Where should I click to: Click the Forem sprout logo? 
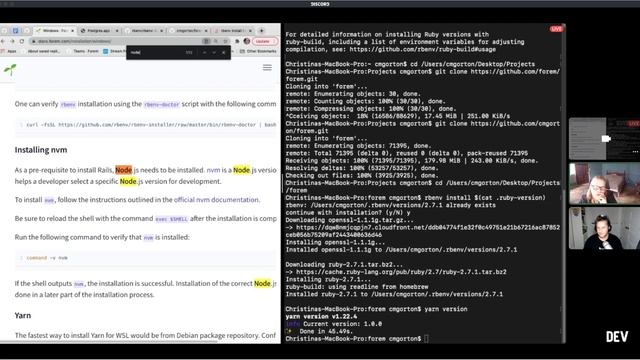click(x=10, y=70)
